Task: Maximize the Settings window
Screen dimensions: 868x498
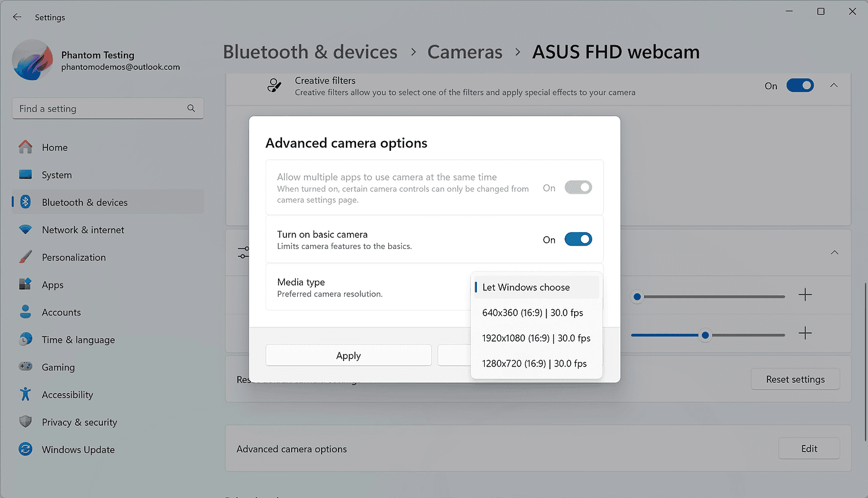Action: pyautogui.click(x=821, y=11)
